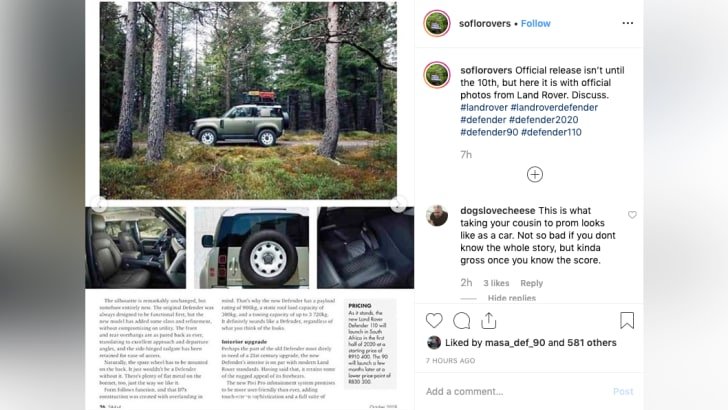Load more comments with the plus circle
The height and width of the screenshot is (410, 728).
pyautogui.click(x=535, y=175)
